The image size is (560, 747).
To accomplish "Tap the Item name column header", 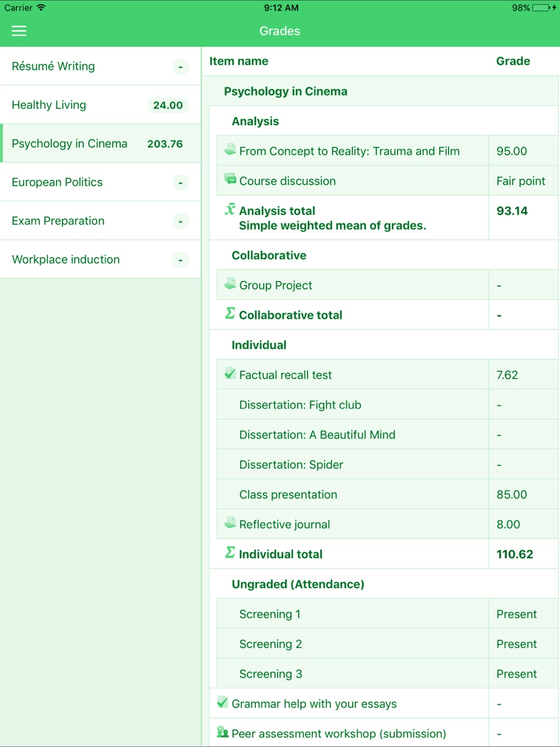I will [239, 61].
